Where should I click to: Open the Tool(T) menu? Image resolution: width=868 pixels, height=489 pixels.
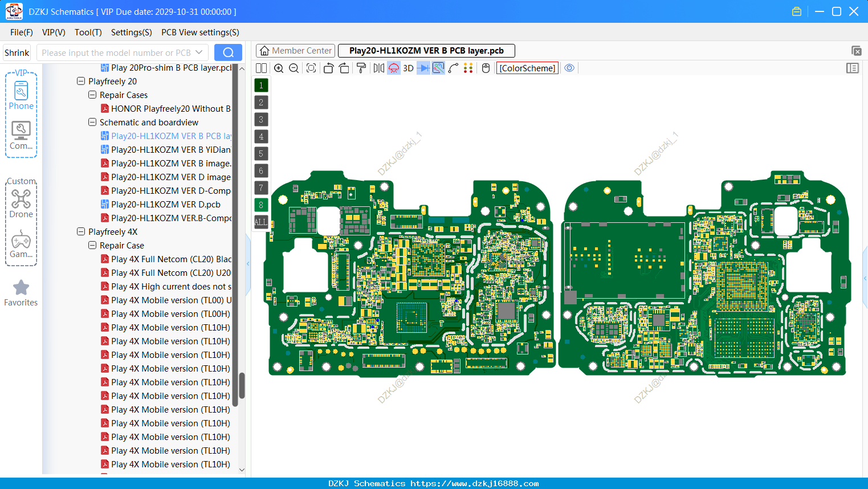[88, 32]
